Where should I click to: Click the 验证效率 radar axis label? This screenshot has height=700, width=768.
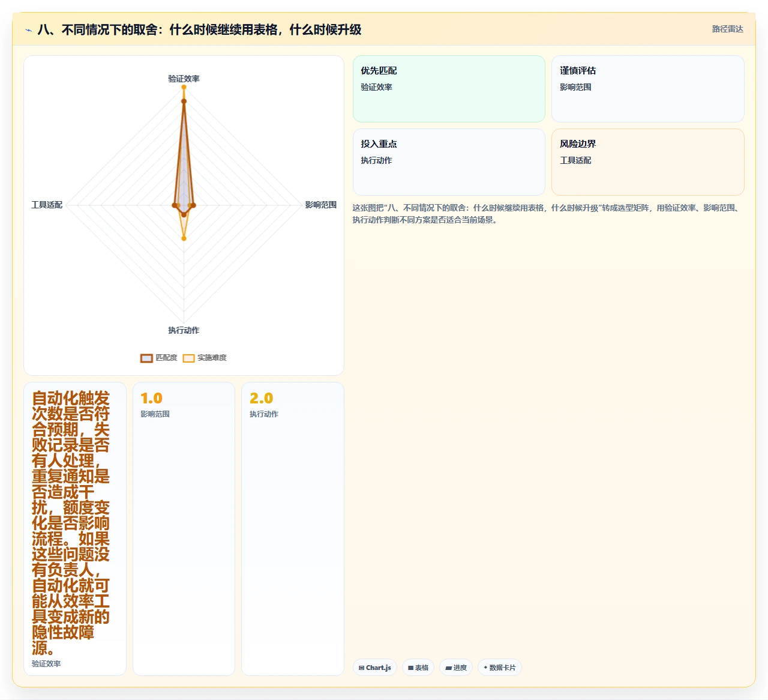pyautogui.click(x=184, y=79)
